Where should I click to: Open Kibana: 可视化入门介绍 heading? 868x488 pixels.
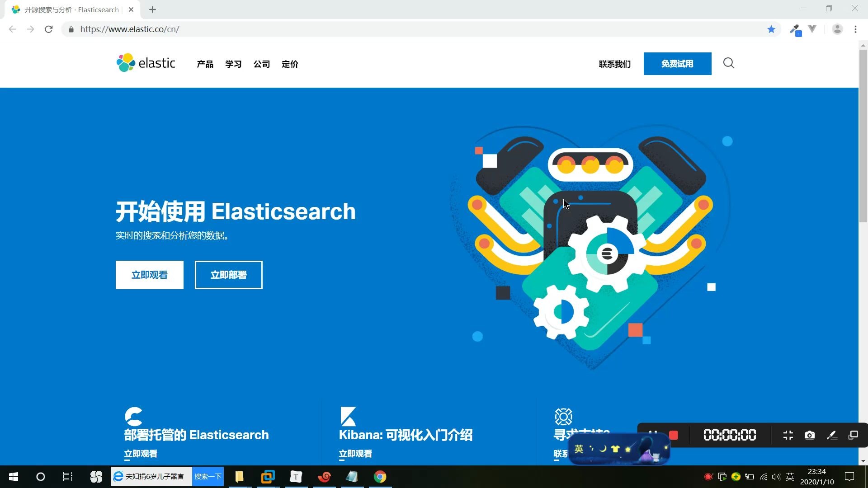point(406,435)
